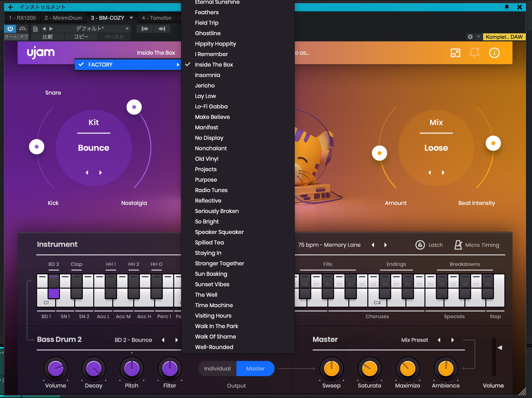This screenshot has height=398, width=532.
Task: Open the info circle icon
Action: 494,53
